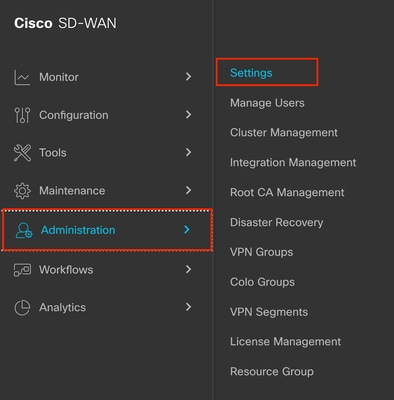Select Disaster Recovery option
This screenshot has width=394, height=400.
(x=276, y=222)
